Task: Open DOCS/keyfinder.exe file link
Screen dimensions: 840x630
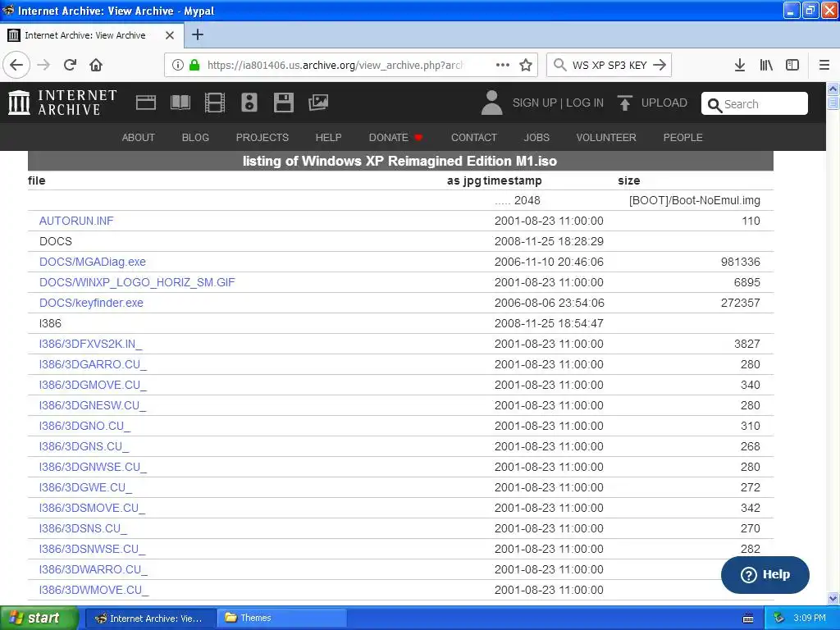Action: 91,303
